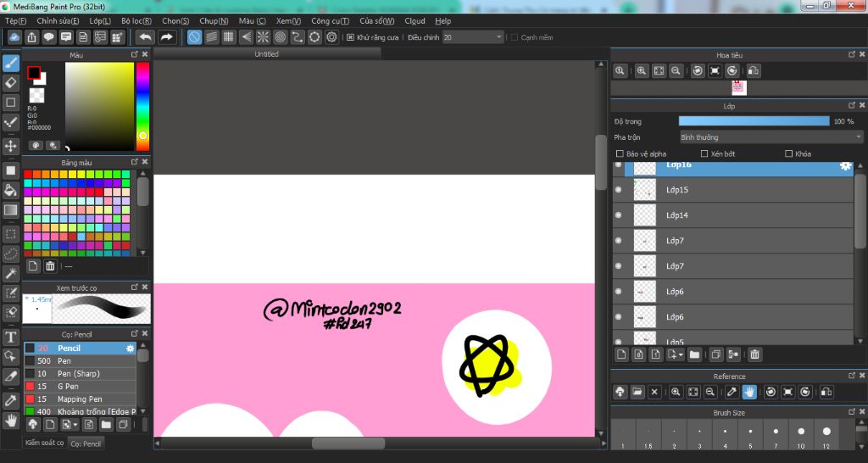Enable the radial snap guide
Viewport: 868px width, 463px height.
click(x=263, y=37)
